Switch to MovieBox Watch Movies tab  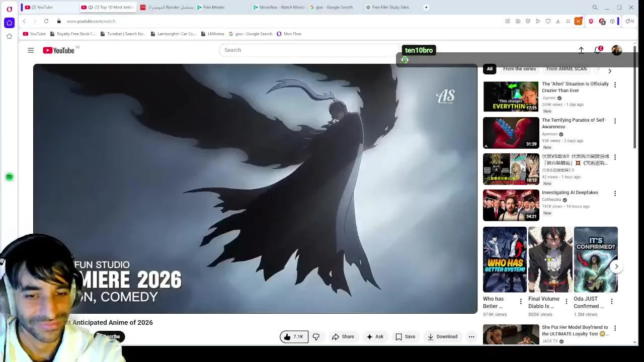coord(279,8)
